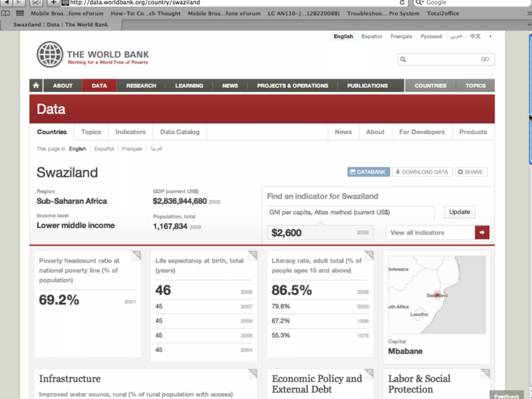
Task: Click red arrow next to View all indicators
Action: [482, 232]
